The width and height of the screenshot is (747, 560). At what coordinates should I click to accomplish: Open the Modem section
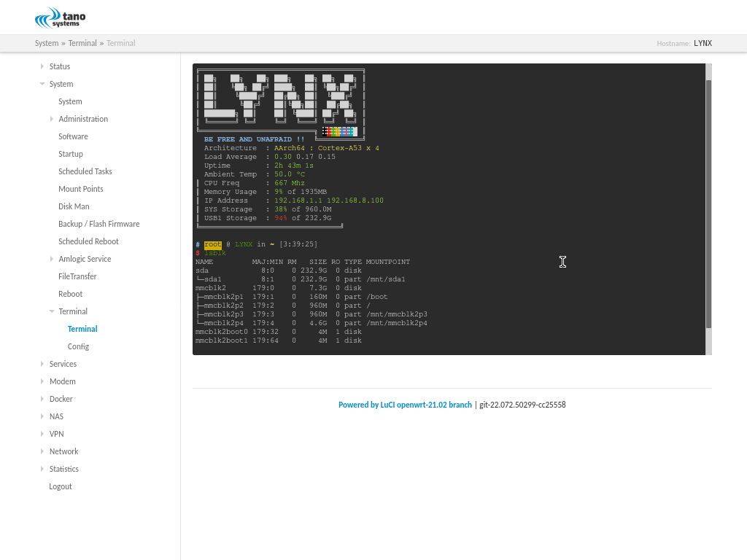[x=63, y=381]
